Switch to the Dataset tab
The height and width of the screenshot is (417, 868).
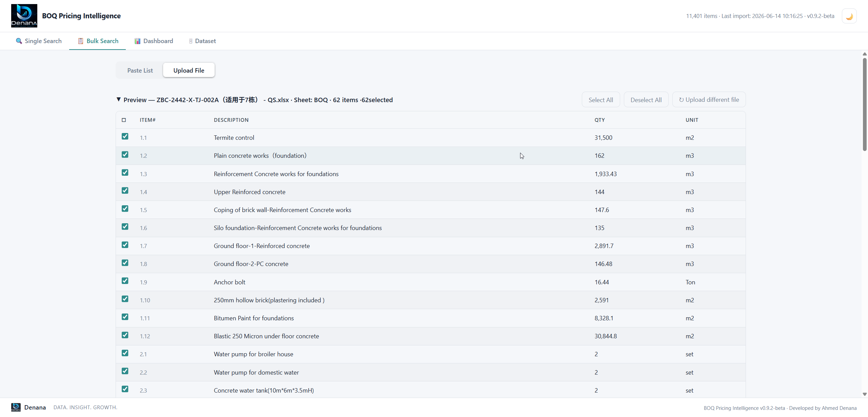(x=202, y=41)
